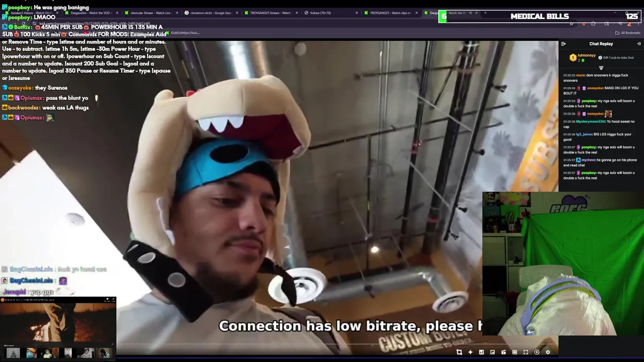Click the small embedded video in bottom-left
Screen dimensions: 644x362
click(58, 328)
